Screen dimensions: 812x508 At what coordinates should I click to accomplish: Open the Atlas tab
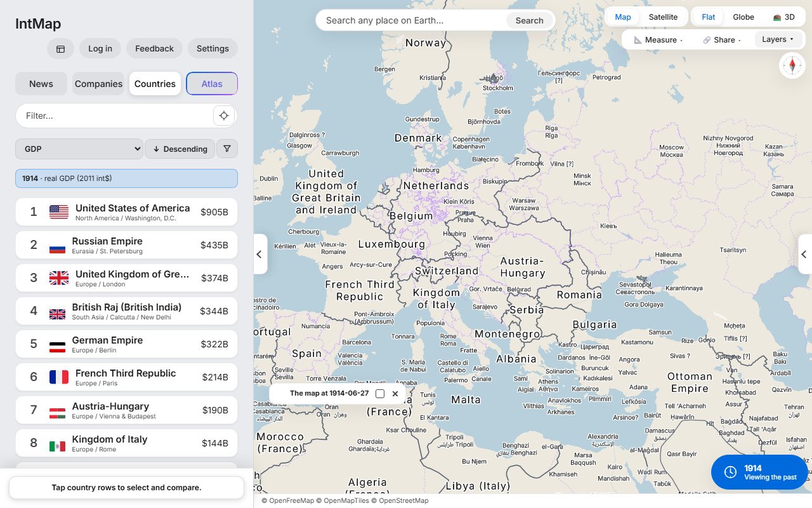coord(212,84)
